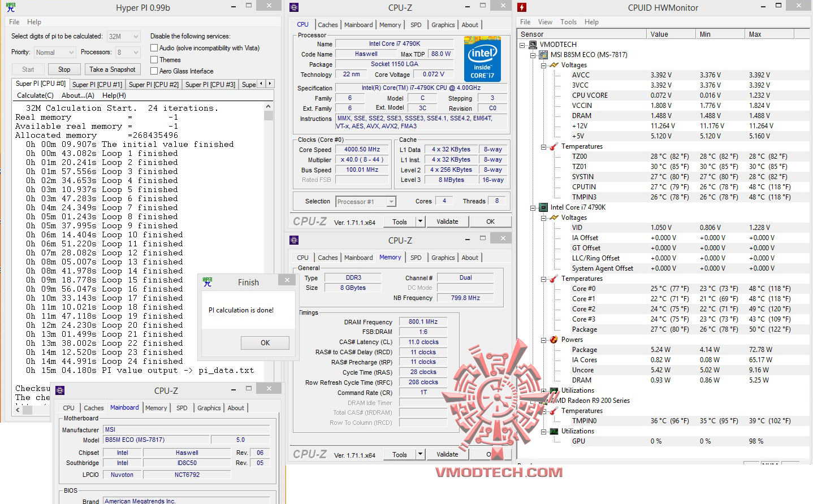813x504 pixels.
Task: Click the DRAM Frequency value 800.1 MHz
Action: 423,321
